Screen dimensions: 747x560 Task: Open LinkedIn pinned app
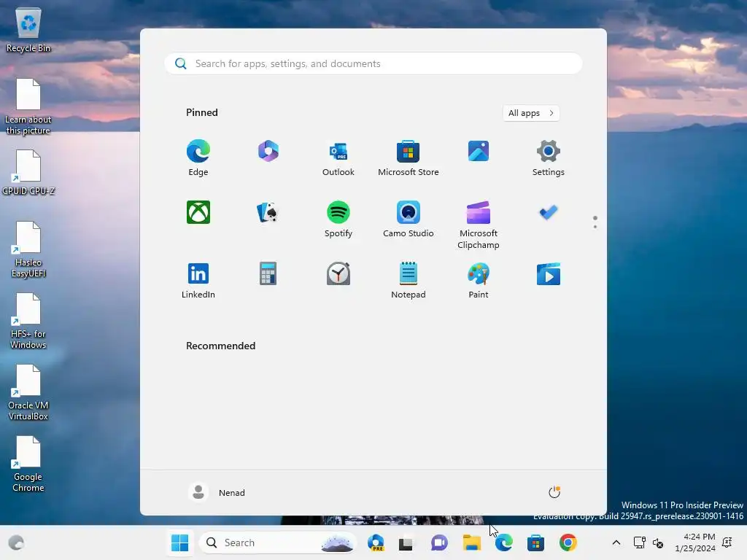(198, 281)
